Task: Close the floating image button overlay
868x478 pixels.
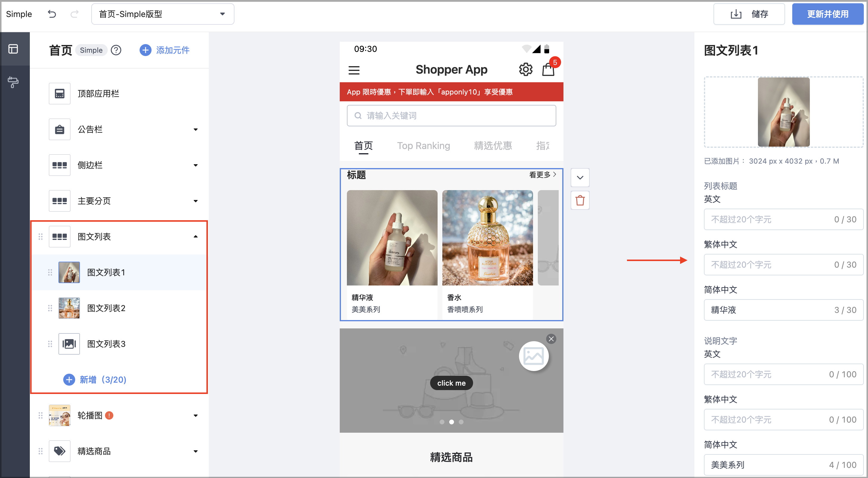Action: 551,339
